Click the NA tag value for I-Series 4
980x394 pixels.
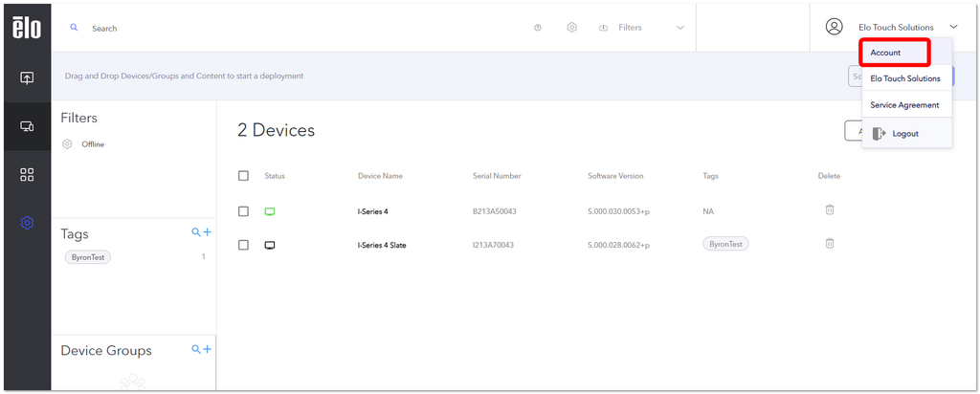pos(708,211)
